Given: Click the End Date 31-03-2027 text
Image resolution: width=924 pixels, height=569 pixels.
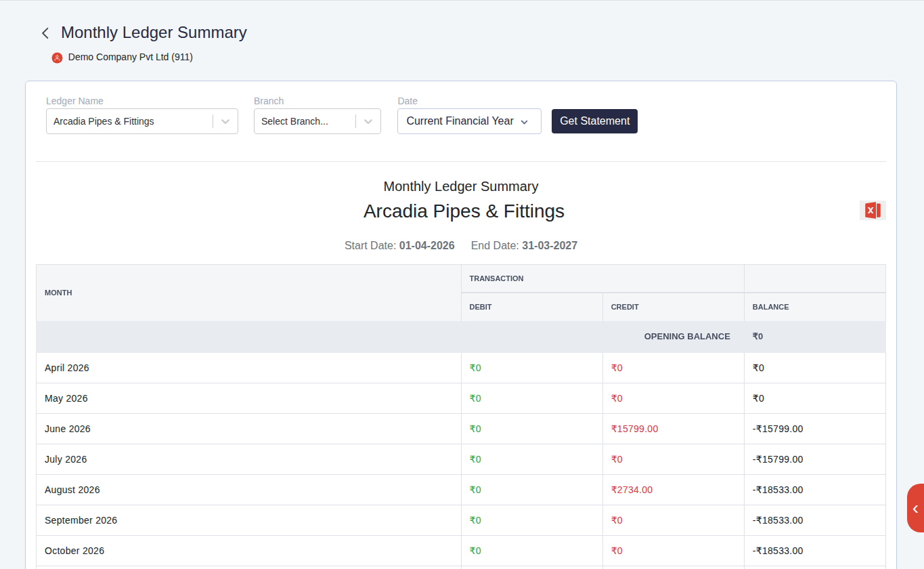Looking at the screenshot, I should click(524, 245).
